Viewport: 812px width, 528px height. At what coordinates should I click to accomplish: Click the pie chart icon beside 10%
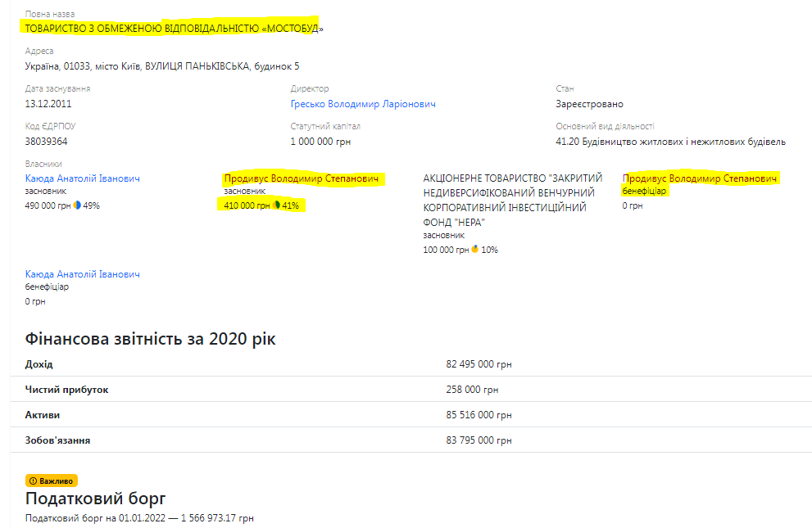click(x=475, y=250)
